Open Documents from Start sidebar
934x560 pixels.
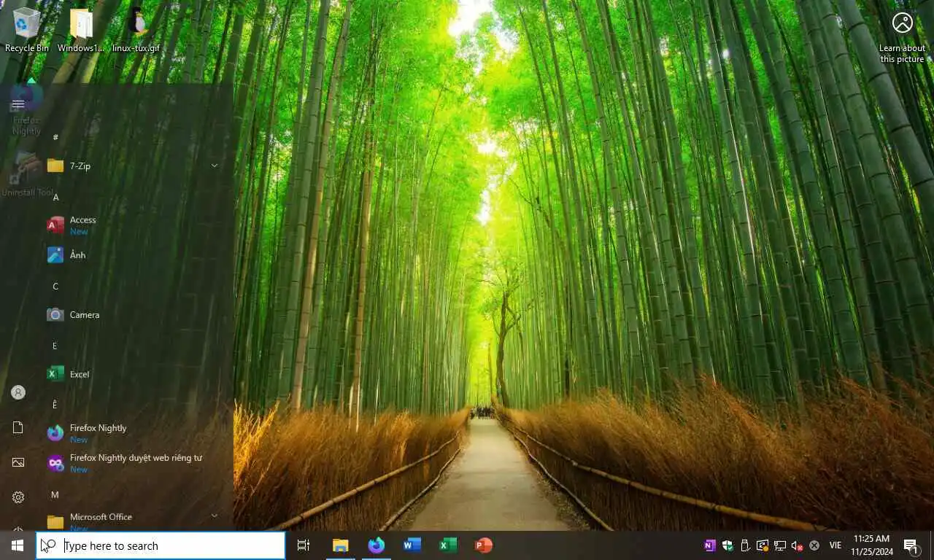coord(18,427)
